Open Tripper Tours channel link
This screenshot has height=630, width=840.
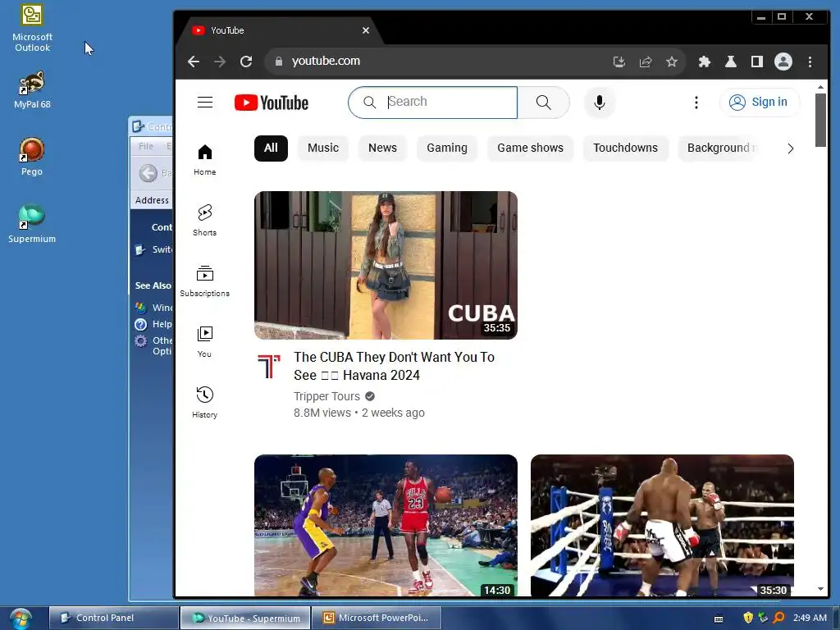pos(326,396)
